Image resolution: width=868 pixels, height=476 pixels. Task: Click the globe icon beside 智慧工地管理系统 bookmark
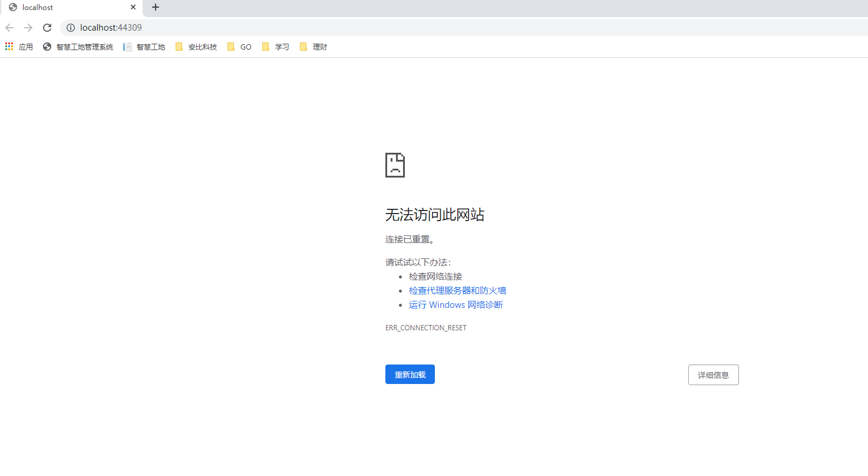coord(47,46)
